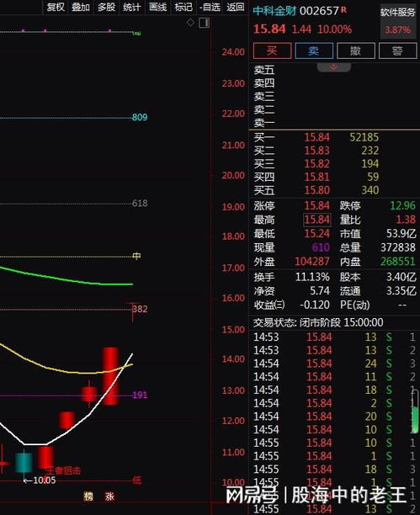Viewport: 420px width, 515px height.
Task: Click the R margin-trading marker
Action: click(x=343, y=10)
